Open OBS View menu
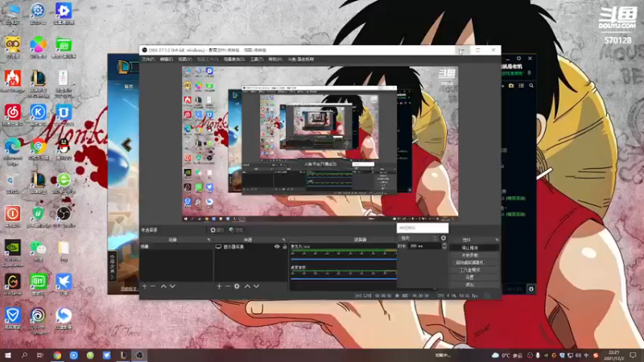 coord(185,60)
